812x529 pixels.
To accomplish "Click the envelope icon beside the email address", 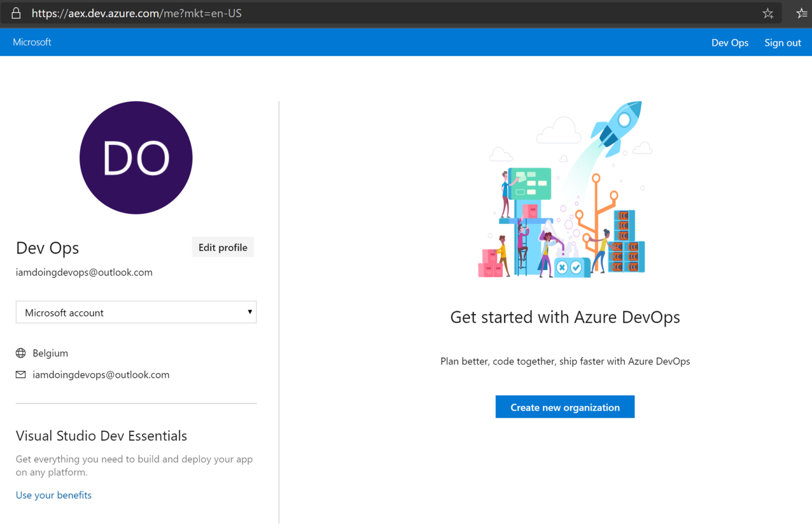I will coord(21,375).
